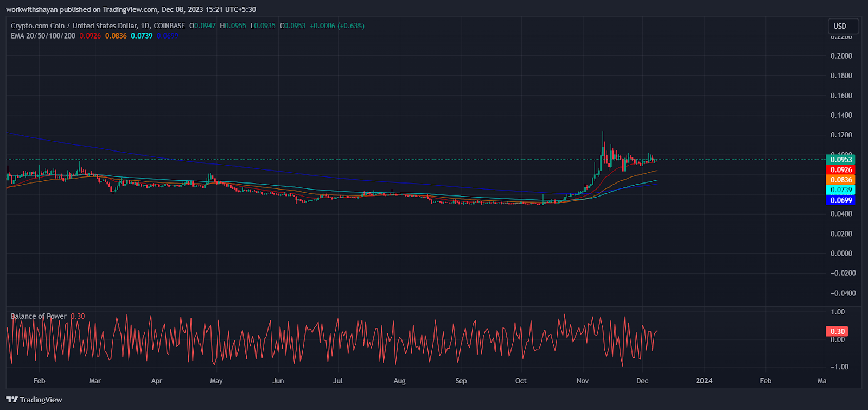Click the EMA 20/50/100/200 indicator label

(43, 36)
